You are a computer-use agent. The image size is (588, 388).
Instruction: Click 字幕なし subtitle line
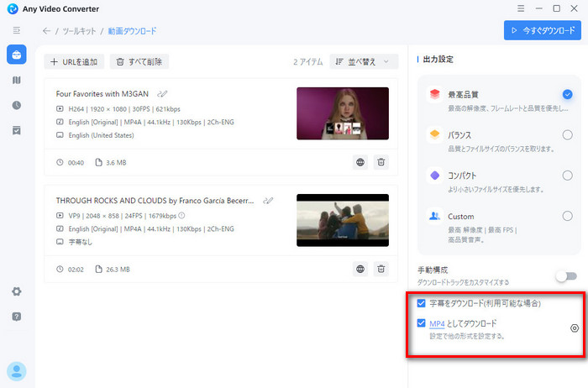[80, 242]
